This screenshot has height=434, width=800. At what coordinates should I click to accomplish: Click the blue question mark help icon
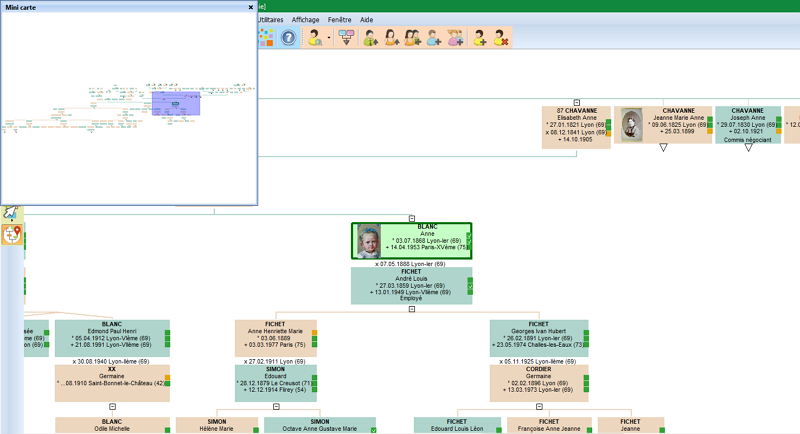click(288, 38)
